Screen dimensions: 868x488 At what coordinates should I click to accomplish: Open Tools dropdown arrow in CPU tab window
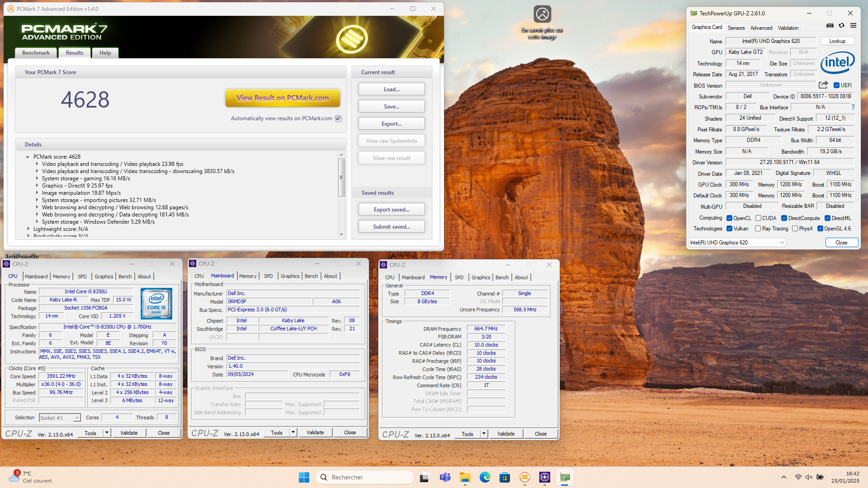point(107,433)
